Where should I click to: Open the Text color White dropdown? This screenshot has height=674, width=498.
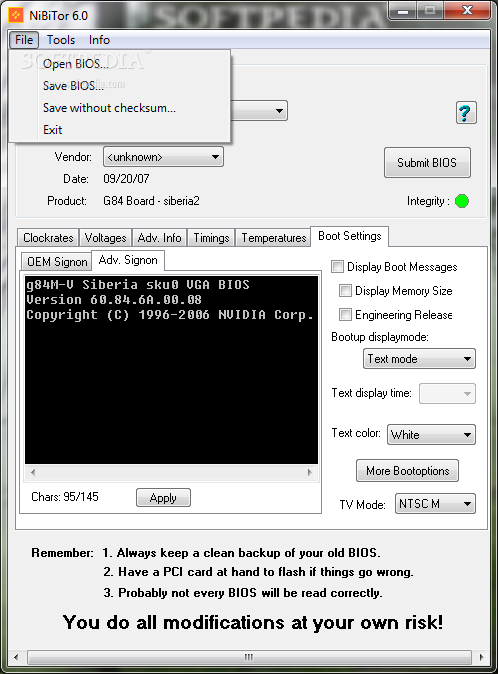(431, 435)
